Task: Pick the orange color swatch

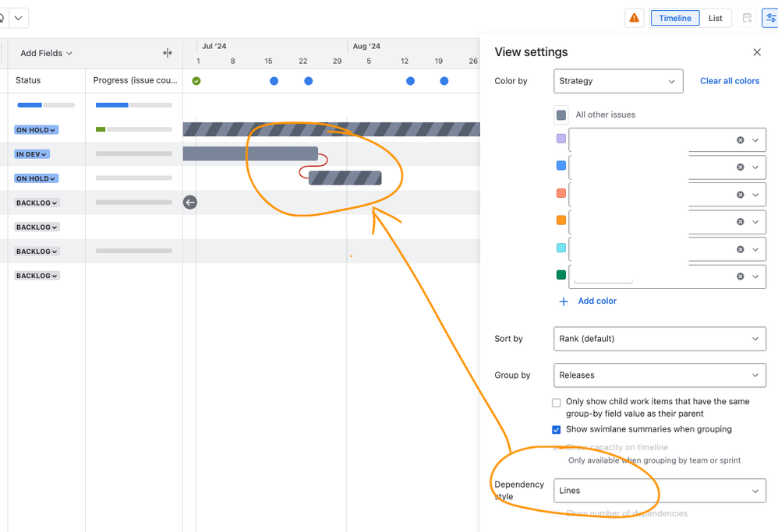Action: [561, 220]
